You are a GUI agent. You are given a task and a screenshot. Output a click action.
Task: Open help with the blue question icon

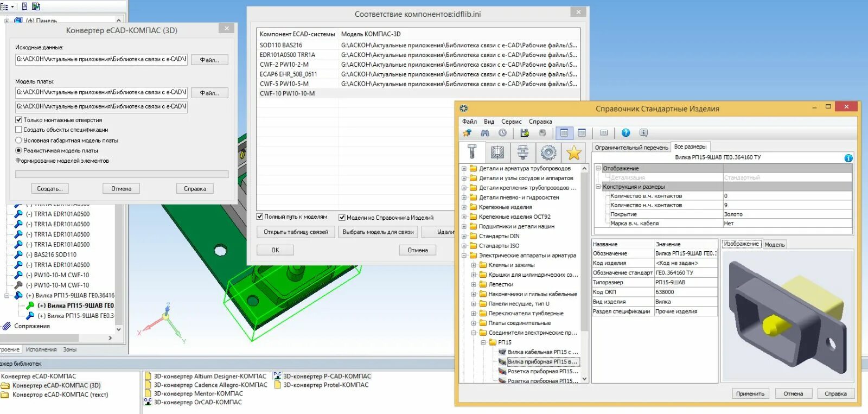(x=626, y=133)
